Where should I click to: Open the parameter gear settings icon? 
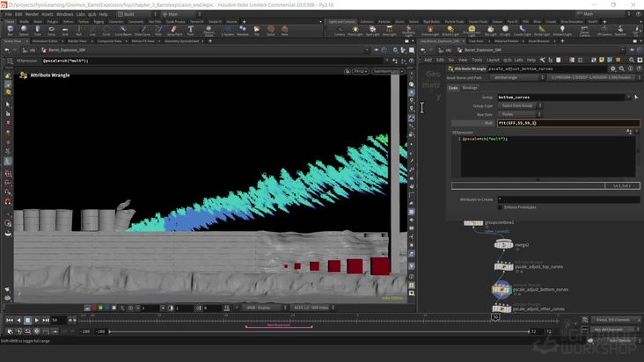611,68
